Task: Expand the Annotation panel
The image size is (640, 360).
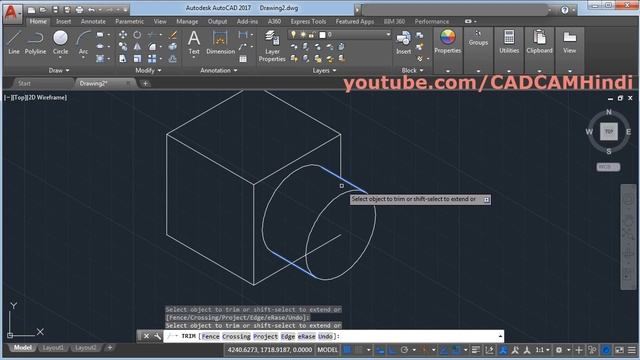Action: 219,71
